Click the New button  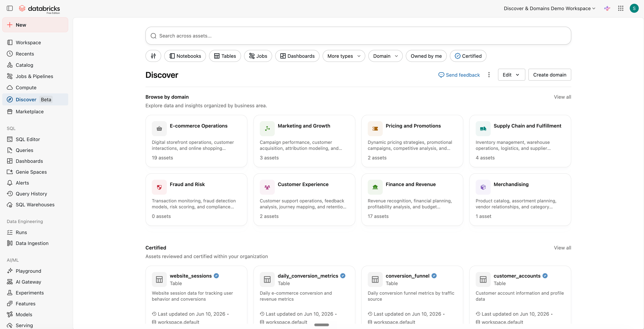coord(35,25)
